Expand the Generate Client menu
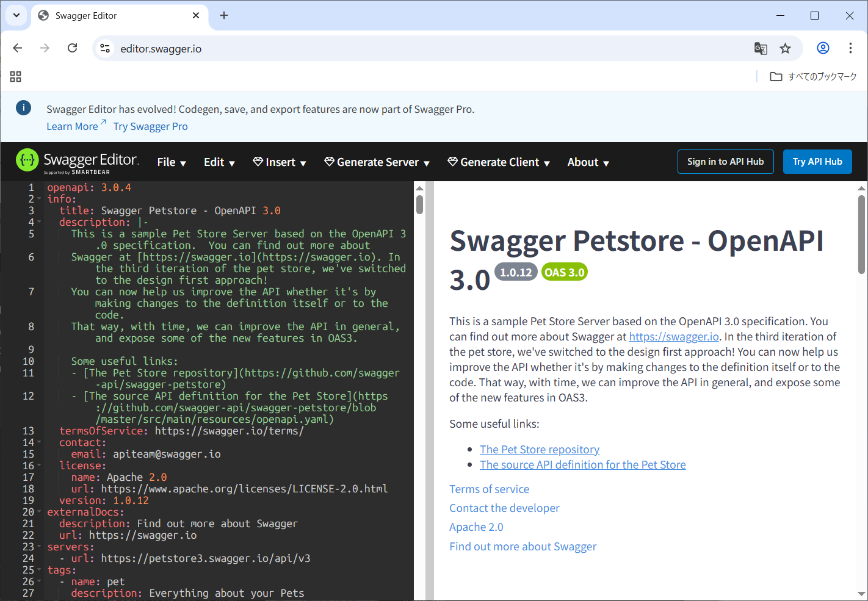 tap(499, 162)
